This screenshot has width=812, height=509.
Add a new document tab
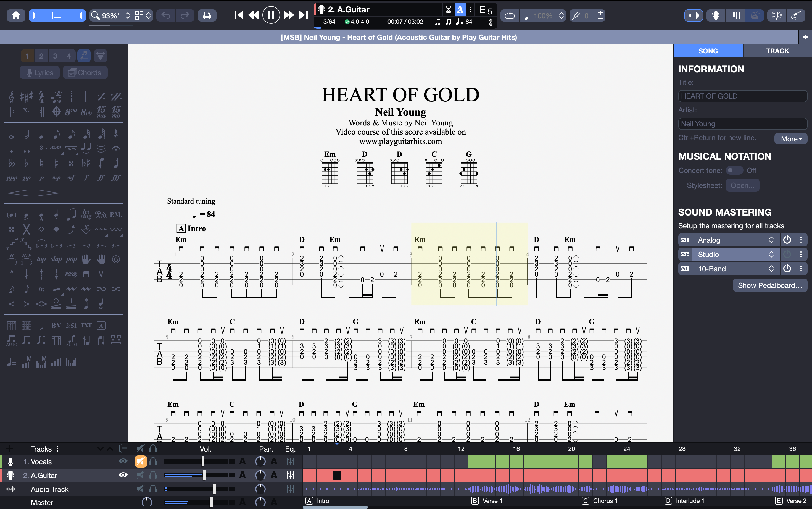[805, 37]
